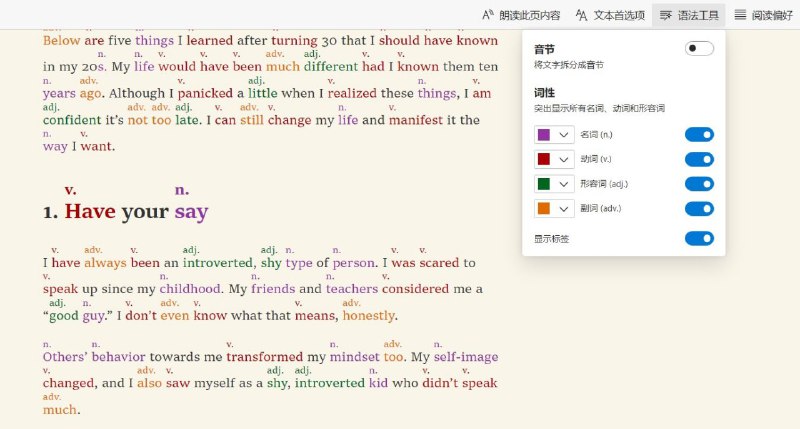Pick the purple noun color swatch
800x429 pixels.
pos(544,135)
